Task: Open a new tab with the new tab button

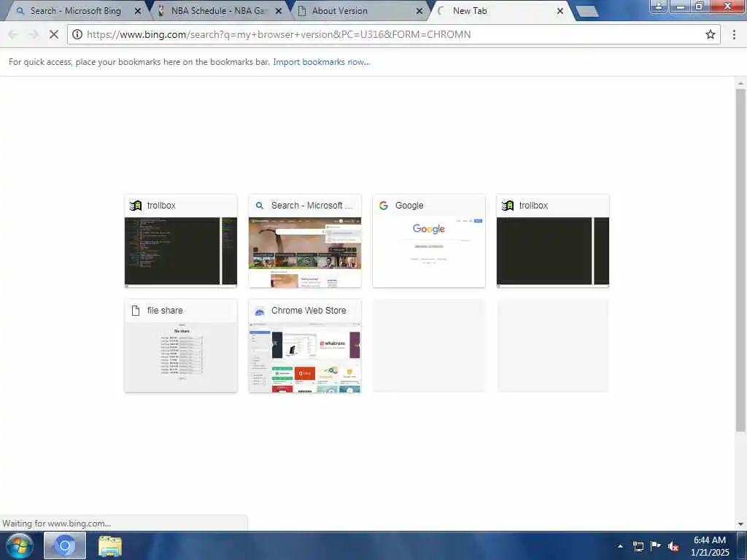Action: (x=587, y=12)
